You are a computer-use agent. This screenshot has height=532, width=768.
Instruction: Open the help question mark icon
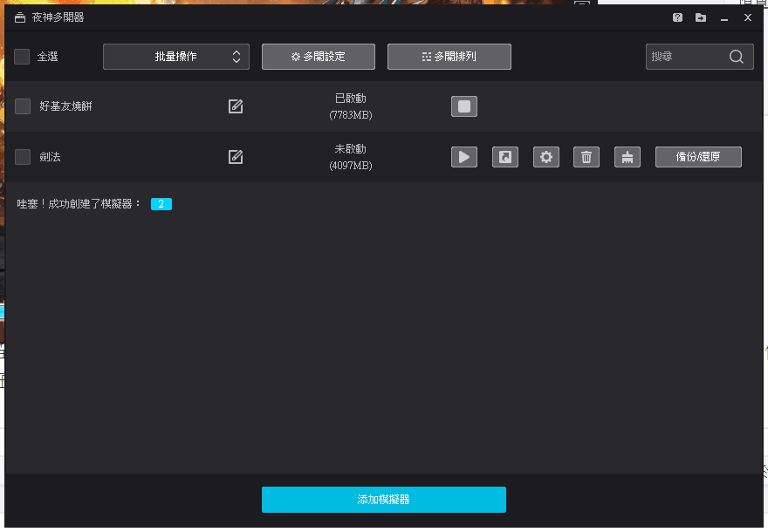coord(678,17)
